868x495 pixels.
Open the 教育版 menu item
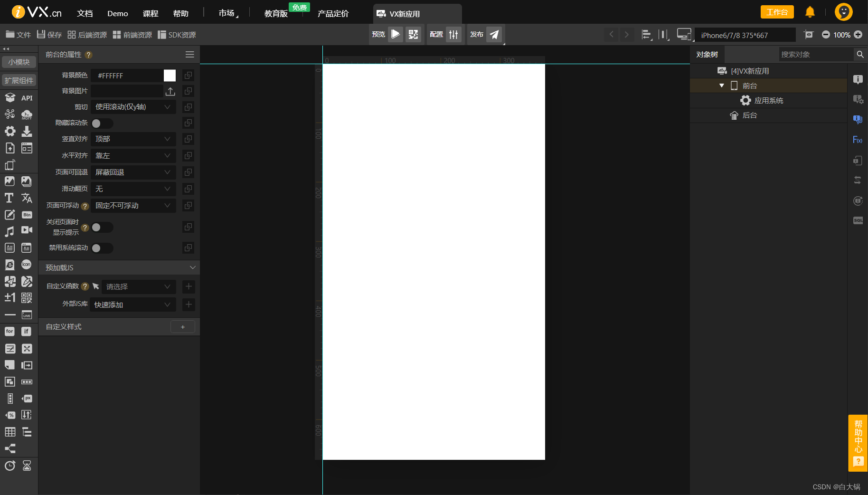(x=276, y=13)
